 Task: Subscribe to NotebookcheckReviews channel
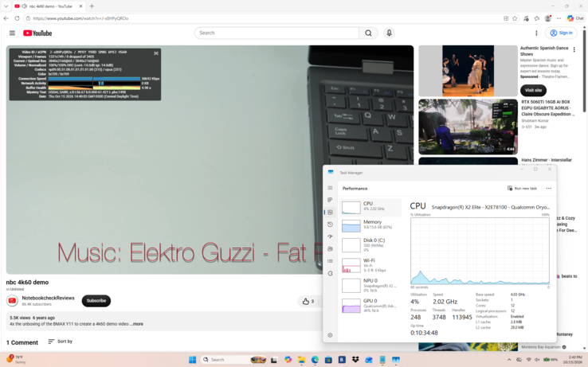[x=96, y=301]
